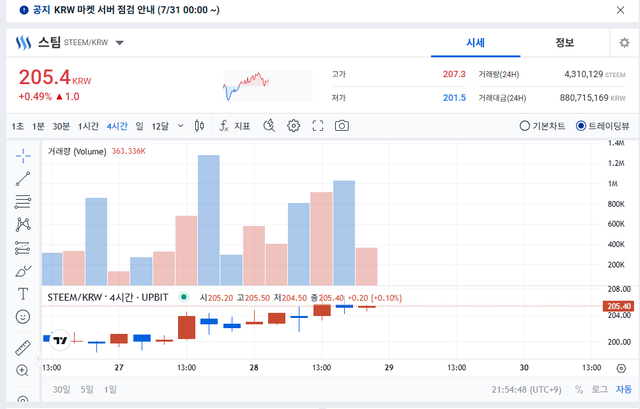
Task: Select the 일 daily interval
Action: (140, 126)
